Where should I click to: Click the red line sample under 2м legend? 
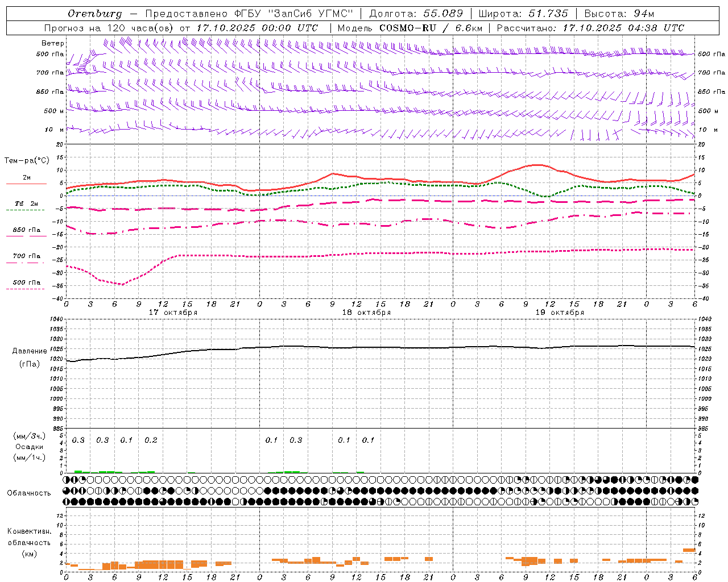pyautogui.click(x=26, y=184)
